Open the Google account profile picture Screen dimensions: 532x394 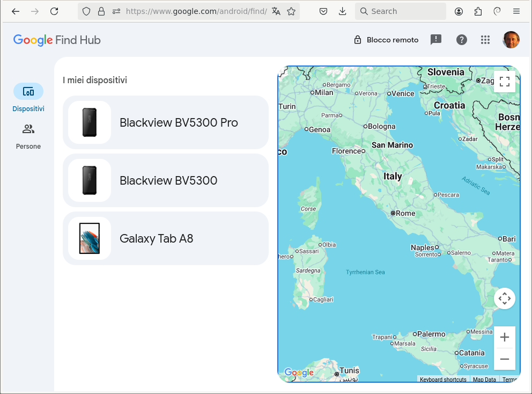(x=511, y=40)
